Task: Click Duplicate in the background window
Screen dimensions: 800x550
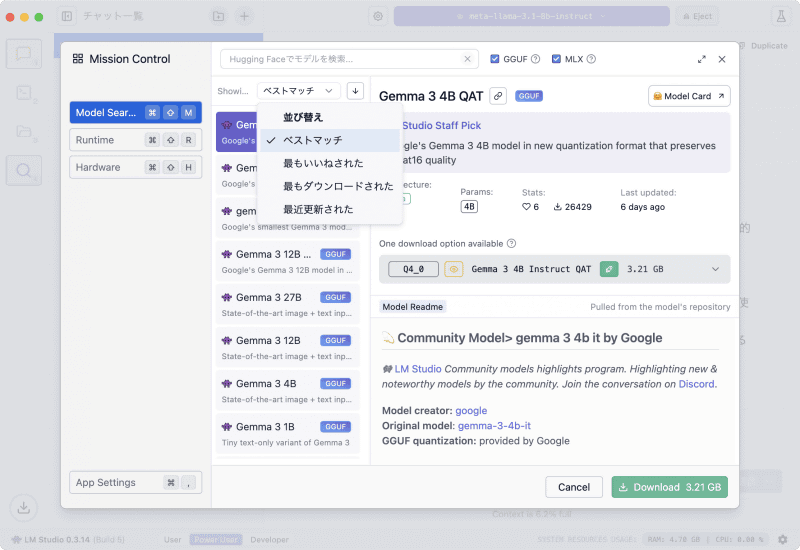Action: click(763, 46)
